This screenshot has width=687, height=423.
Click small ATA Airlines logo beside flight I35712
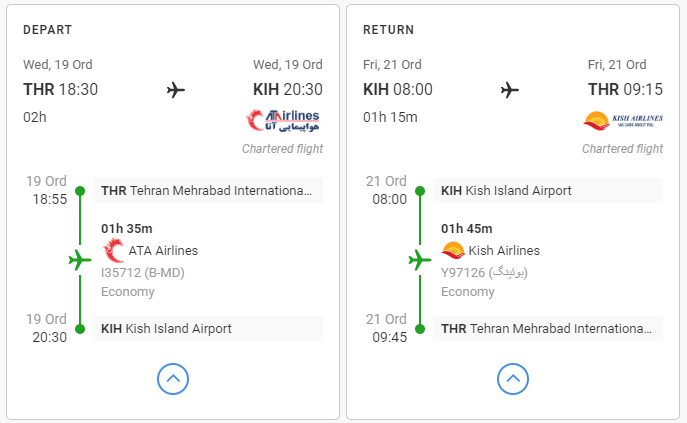113,250
